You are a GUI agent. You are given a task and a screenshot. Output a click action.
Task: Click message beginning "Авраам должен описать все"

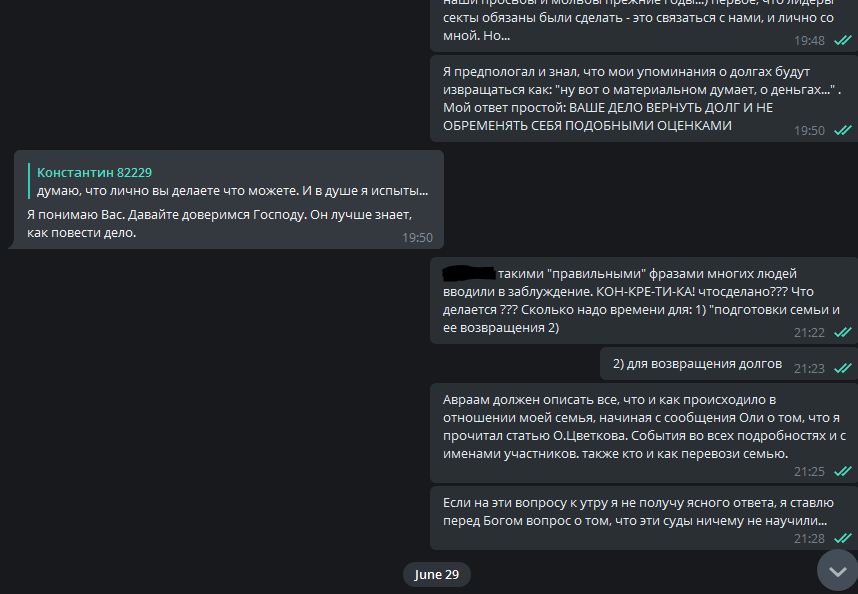point(644,433)
